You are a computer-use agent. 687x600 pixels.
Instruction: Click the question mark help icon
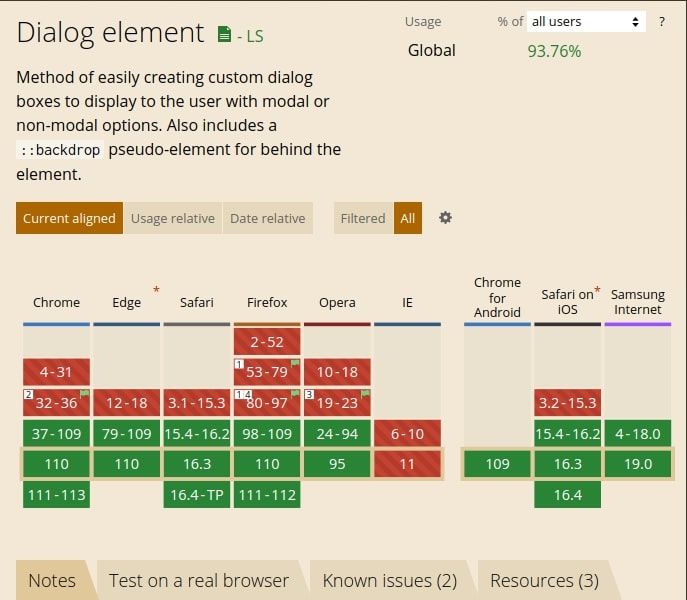click(662, 22)
